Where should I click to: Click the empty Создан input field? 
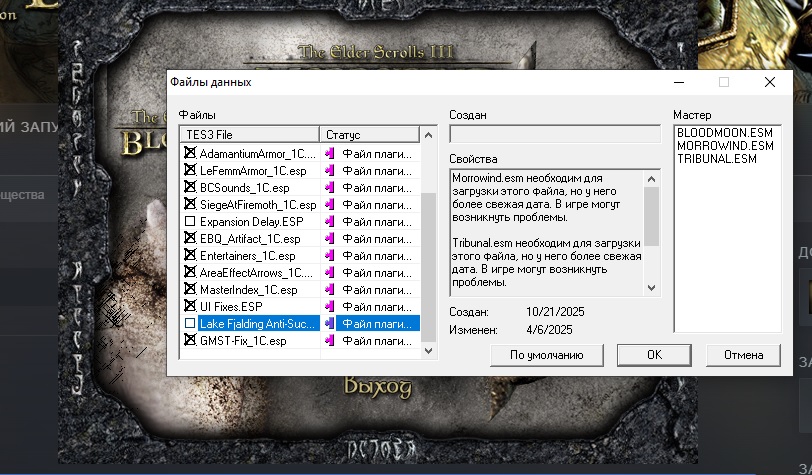[555, 134]
